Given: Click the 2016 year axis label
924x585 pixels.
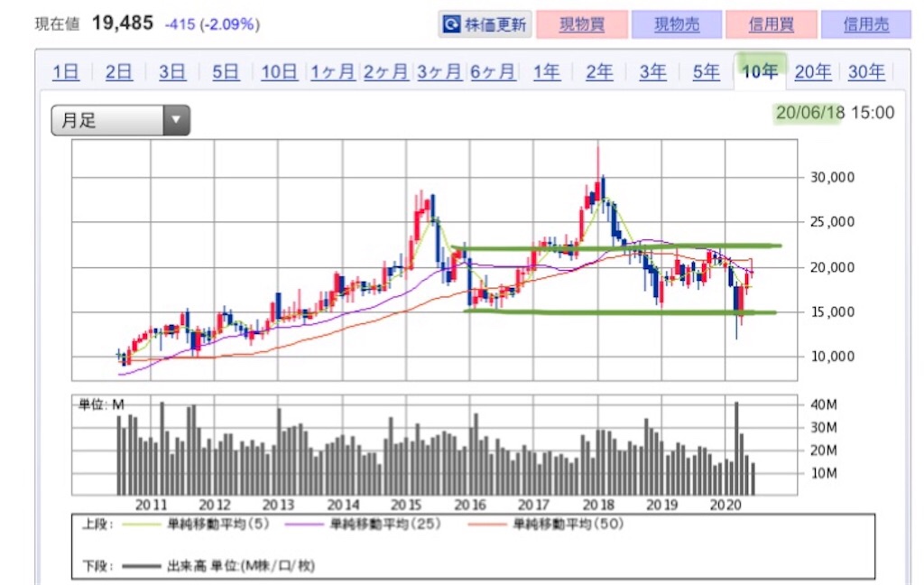Looking at the screenshot, I should point(469,506).
